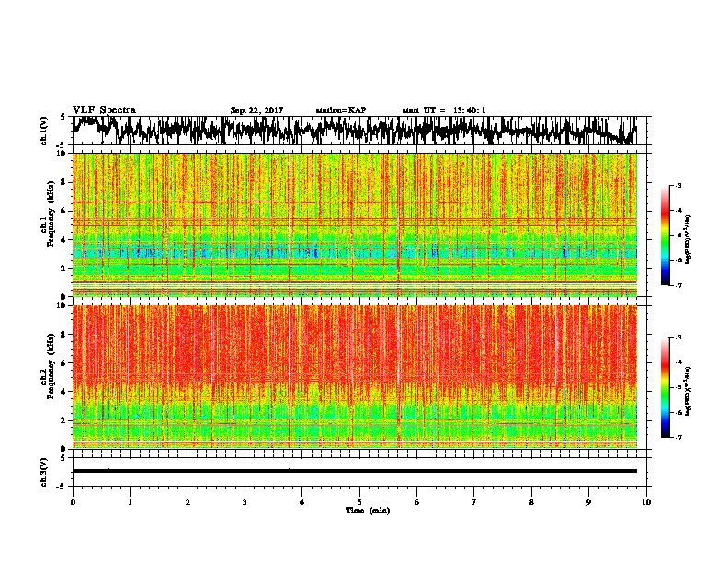Click time axis tick label "0"
This screenshot has height=563, width=728.
point(73,502)
